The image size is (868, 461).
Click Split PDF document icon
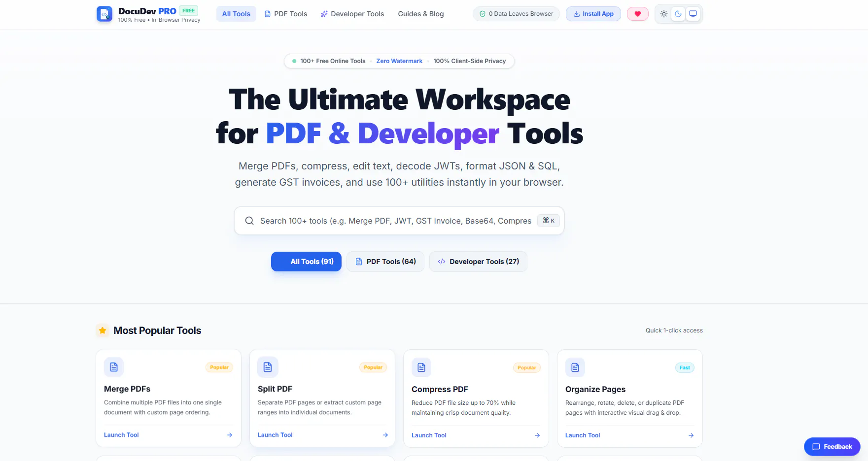point(268,367)
